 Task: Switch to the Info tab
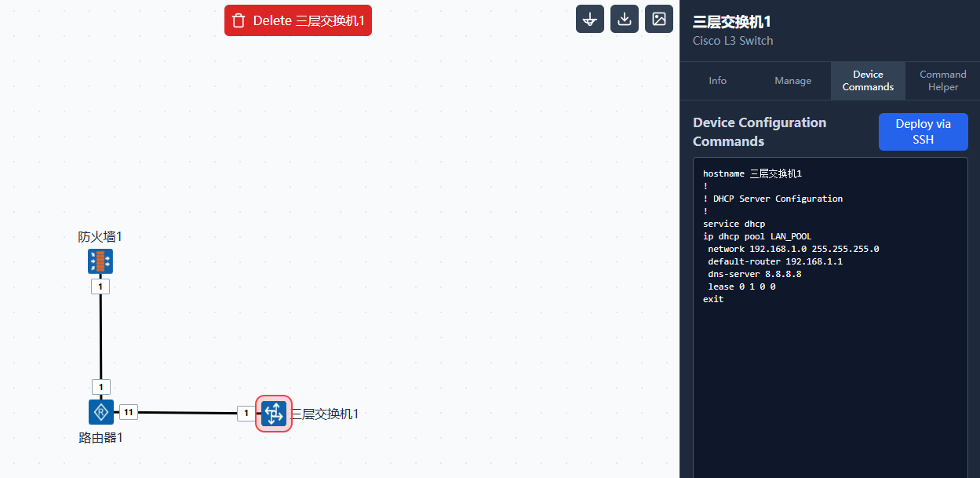click(x=717, y=81)
